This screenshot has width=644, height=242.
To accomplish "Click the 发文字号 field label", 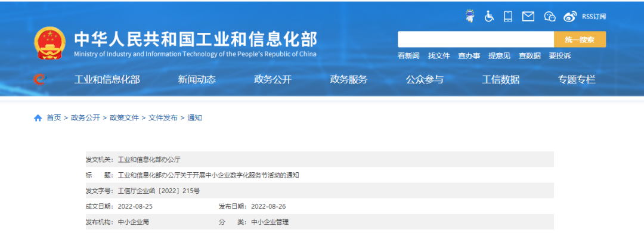I will click(x=101, y=191).
